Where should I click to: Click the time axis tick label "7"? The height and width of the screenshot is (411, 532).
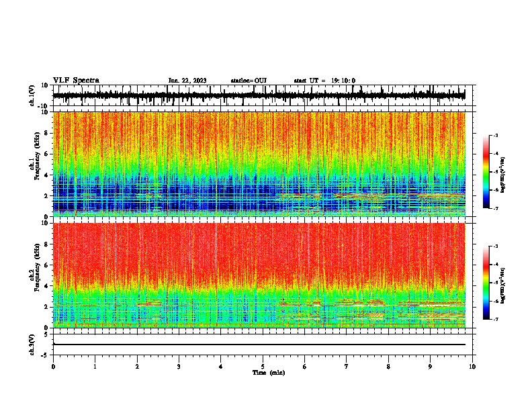pyautogui.click(x=347, y=367)
